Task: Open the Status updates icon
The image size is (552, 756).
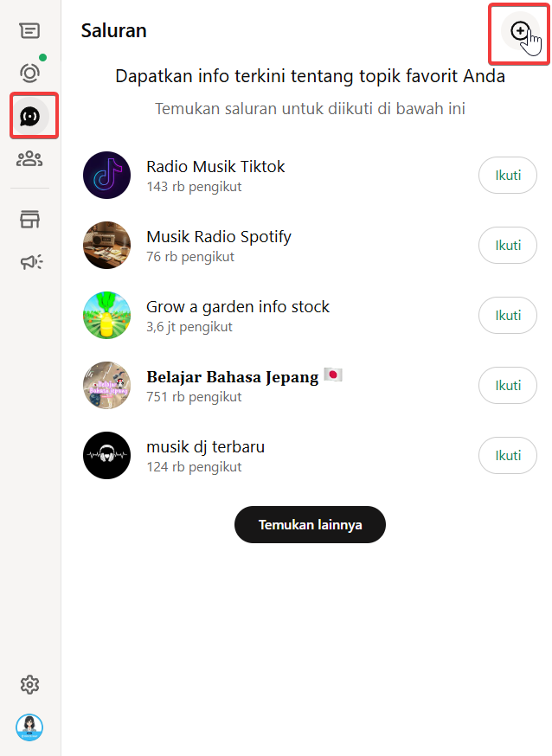Action: coord(29,73)
